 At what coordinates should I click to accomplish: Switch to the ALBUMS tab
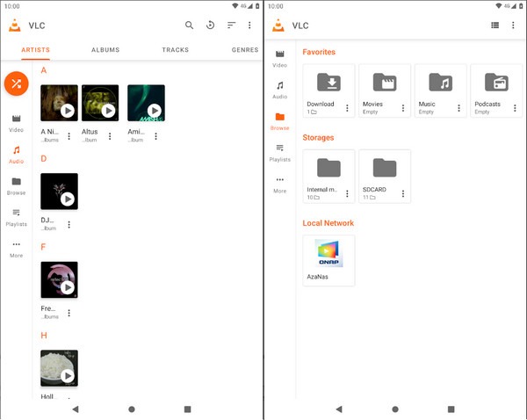105,50
